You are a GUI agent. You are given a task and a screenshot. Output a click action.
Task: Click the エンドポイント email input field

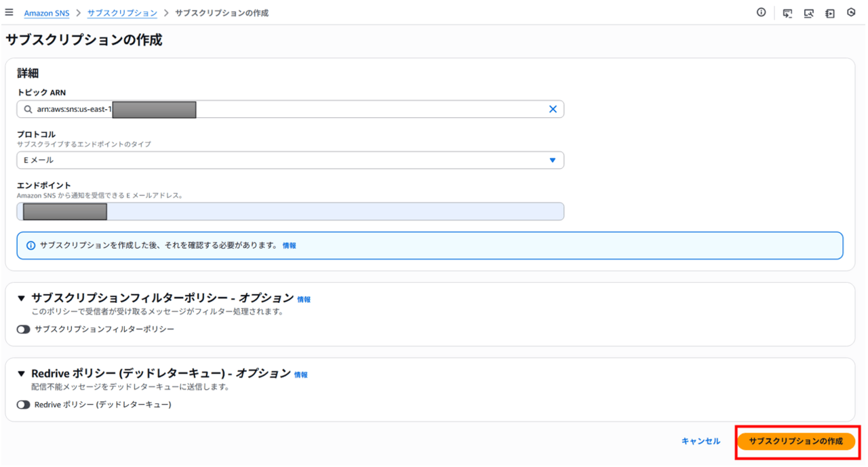(x=332, y=211)
